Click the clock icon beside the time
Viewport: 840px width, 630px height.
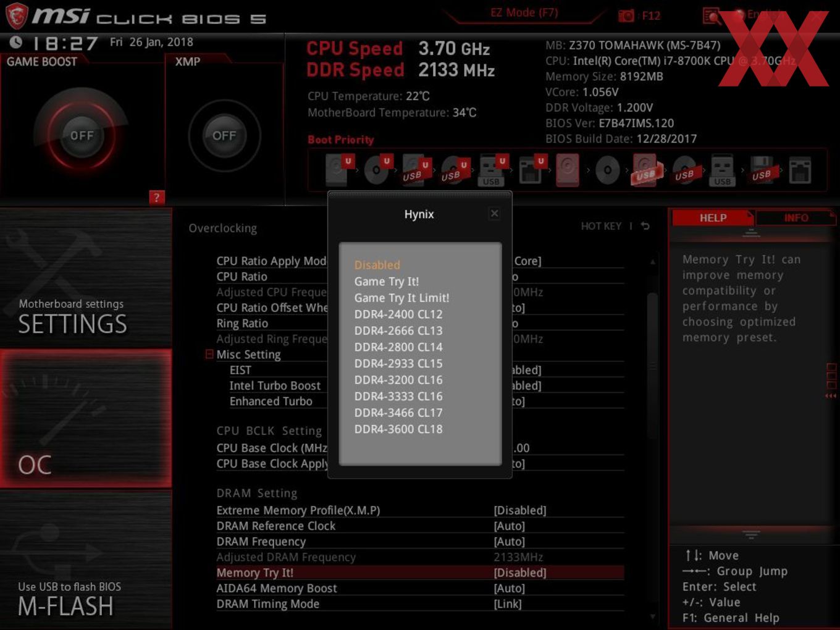tap(16, 42)
